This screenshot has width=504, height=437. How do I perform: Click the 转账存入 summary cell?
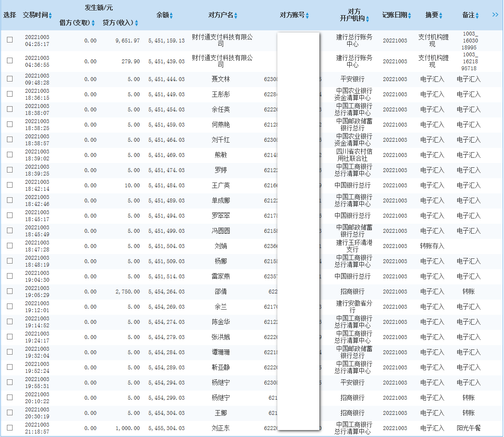point(432,246)
